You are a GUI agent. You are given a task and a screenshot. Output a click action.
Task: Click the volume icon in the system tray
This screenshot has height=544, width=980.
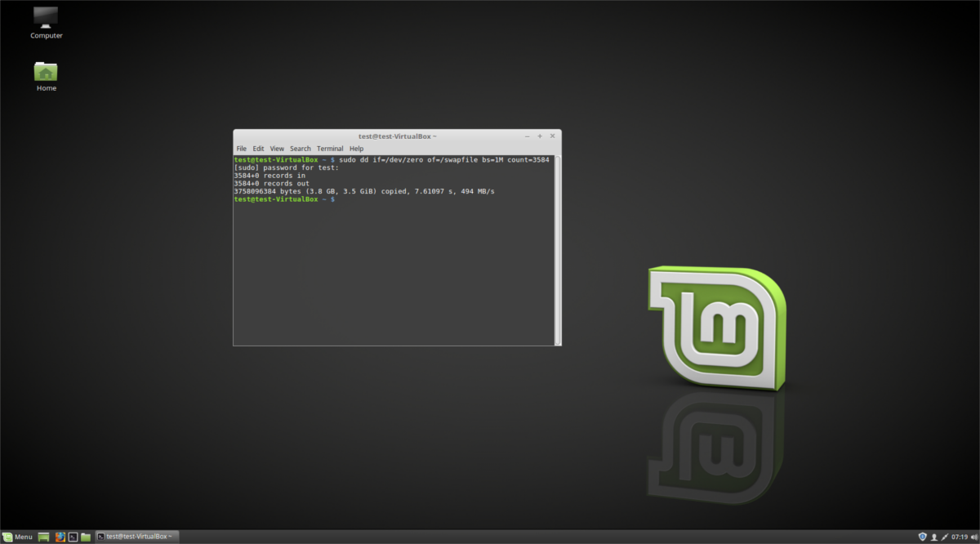(x=973, y=537)
